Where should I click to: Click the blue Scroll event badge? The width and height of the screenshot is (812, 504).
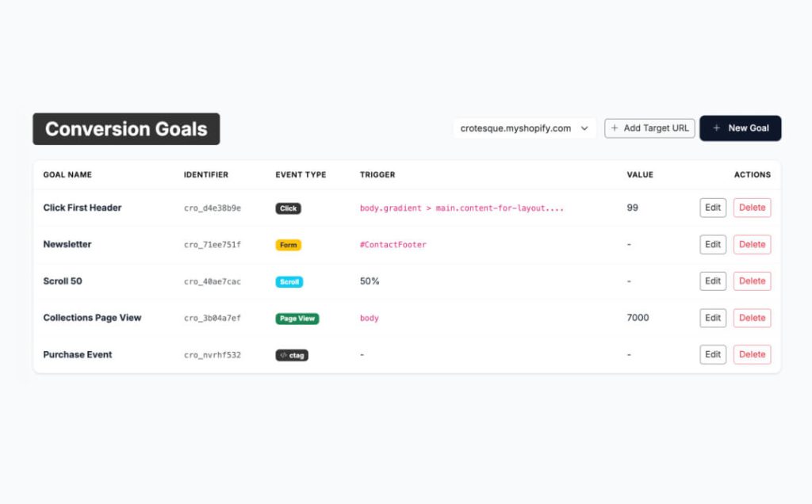tap(289, 281)
